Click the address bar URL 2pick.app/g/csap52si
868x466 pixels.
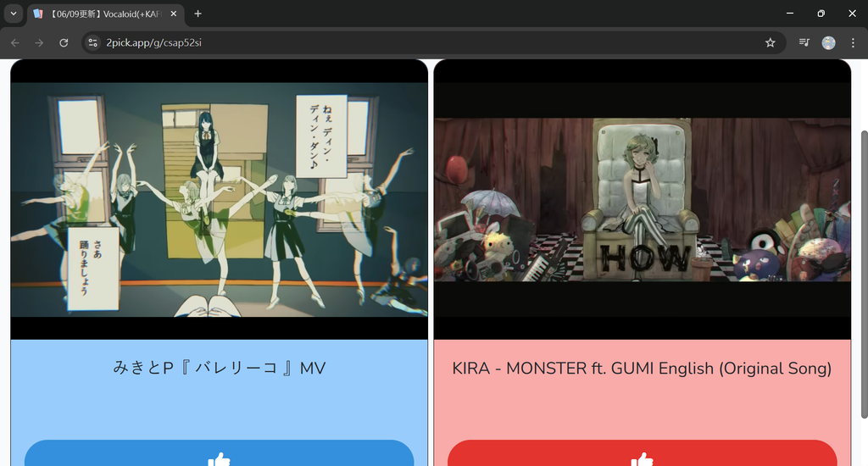pos(154,42)
